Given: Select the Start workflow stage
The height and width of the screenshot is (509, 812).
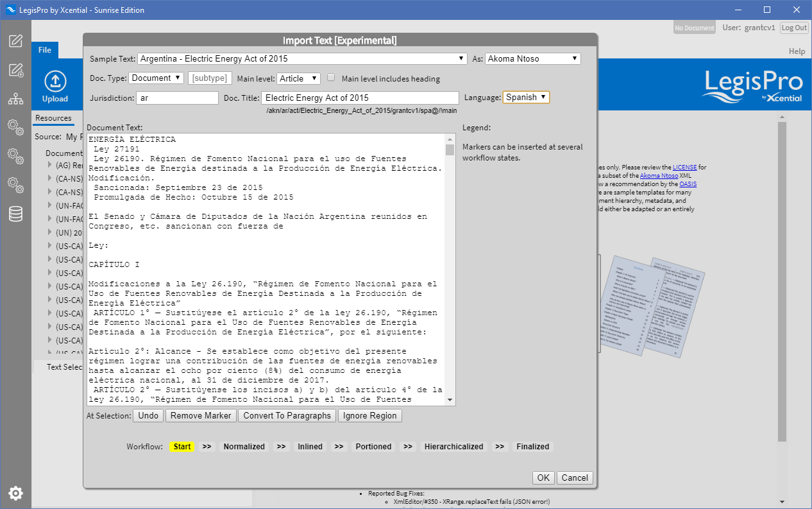Looking at the screenshot, I should click(182, 447).
